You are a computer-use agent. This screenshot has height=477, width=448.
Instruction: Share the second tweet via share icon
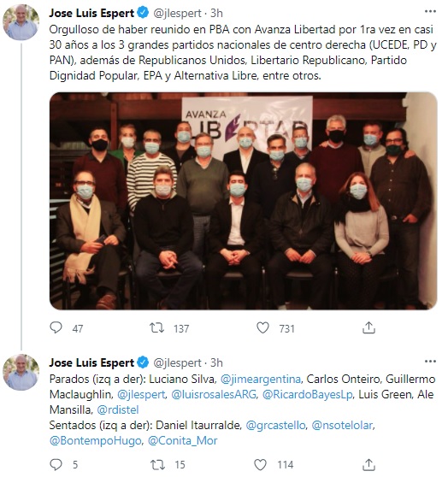(368, 464)
